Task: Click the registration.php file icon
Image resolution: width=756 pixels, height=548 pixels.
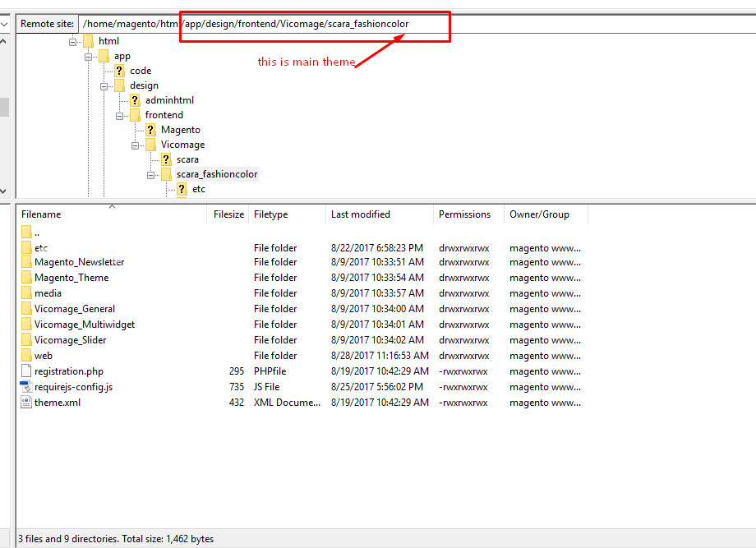Action: coord(26,371)
